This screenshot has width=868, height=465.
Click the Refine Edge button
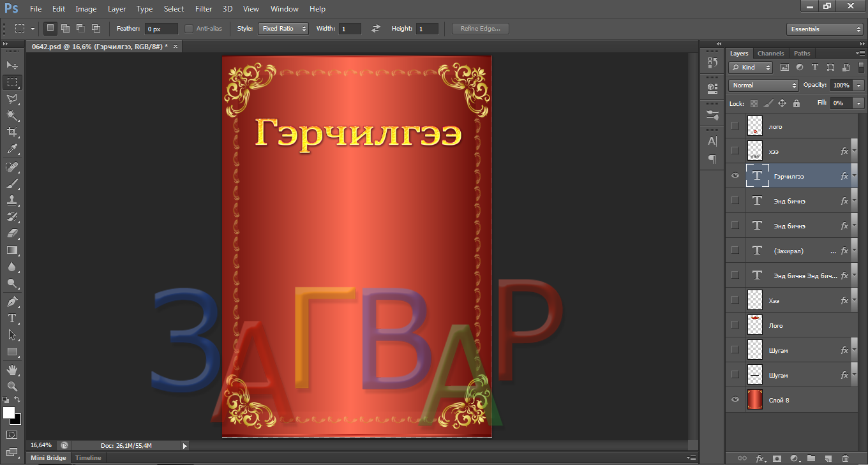pyautogui.click(x=480, y=29)
